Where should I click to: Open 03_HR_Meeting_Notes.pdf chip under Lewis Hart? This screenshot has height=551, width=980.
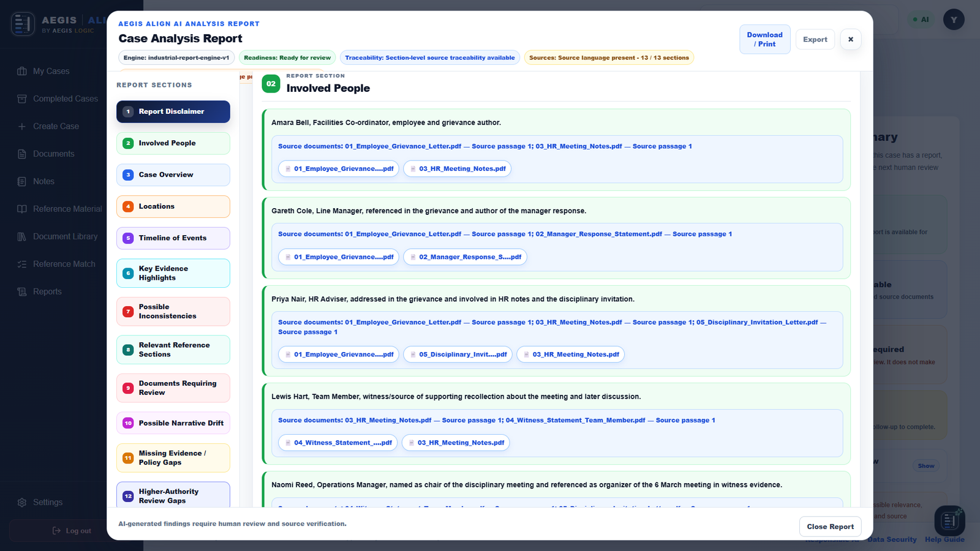point(456,443)
